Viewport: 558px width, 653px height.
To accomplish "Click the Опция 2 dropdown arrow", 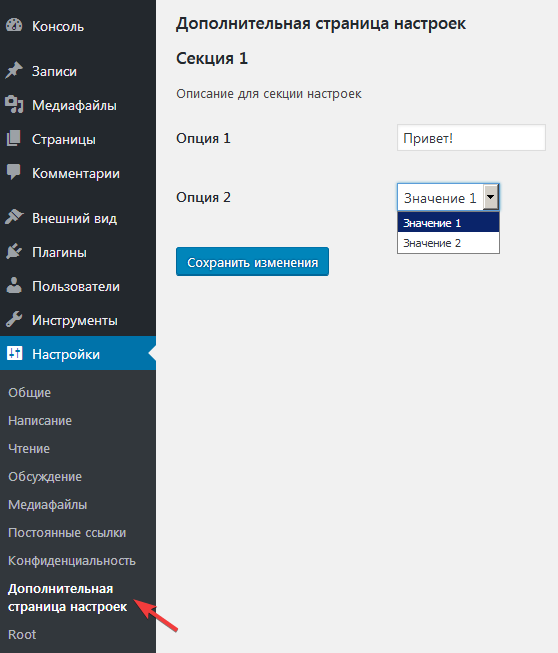I will point(491,197).
